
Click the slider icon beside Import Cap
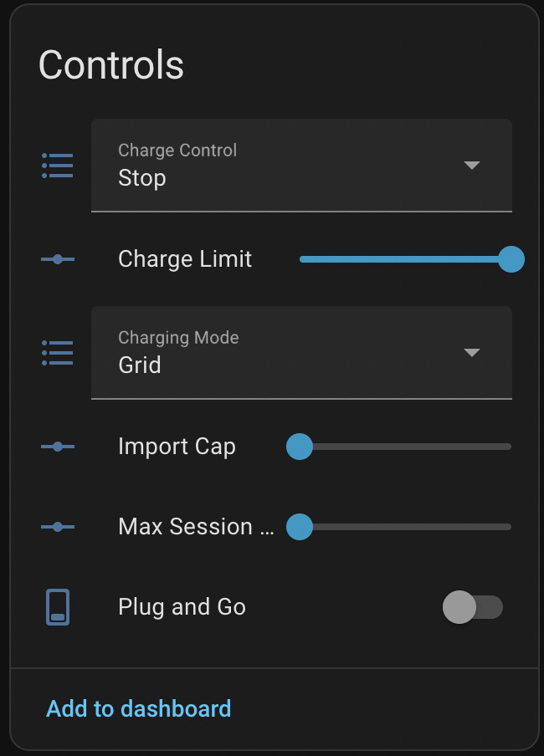57,447
